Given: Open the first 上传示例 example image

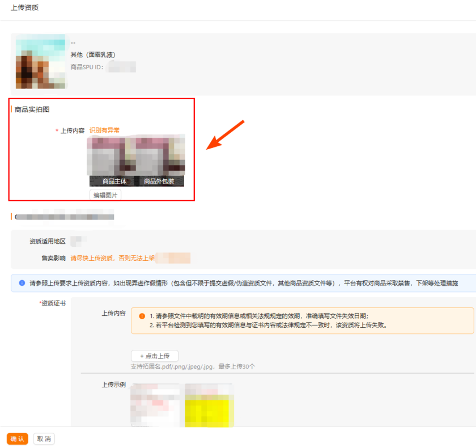Looking at the screenshot, I should pyautogui.click(x=155, y=404).
